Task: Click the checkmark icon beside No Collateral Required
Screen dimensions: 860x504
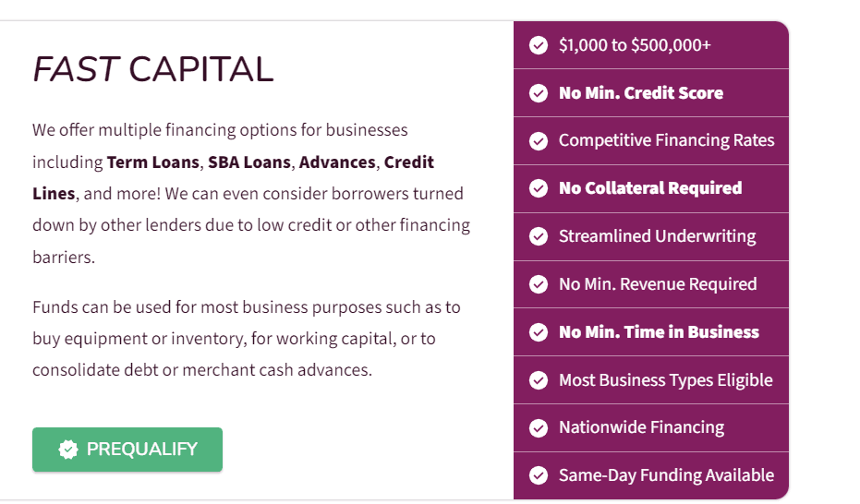Action: (539, 188)
